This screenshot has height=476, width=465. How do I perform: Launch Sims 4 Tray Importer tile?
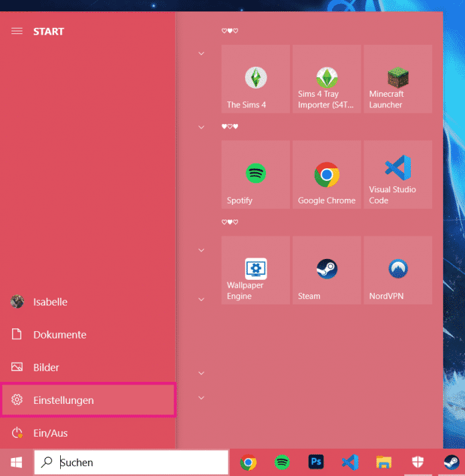(x=327, y=79)
